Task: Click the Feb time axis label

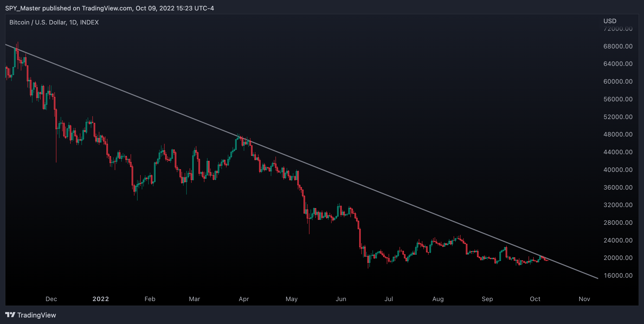Action: 150,299
